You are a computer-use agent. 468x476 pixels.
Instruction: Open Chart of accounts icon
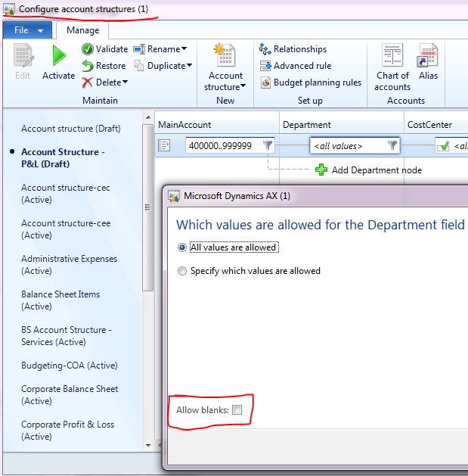point(392,55)
